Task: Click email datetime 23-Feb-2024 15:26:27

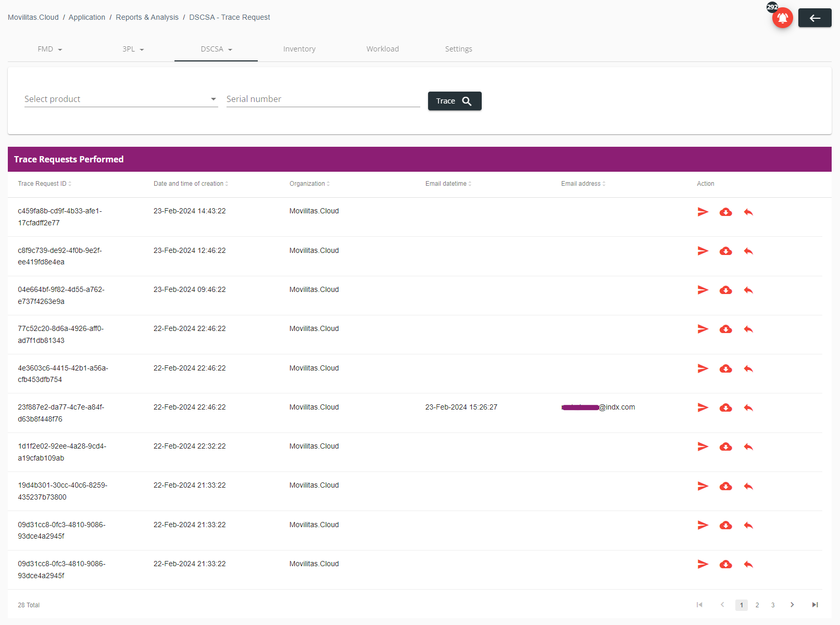Action: (x=461, y=407)
